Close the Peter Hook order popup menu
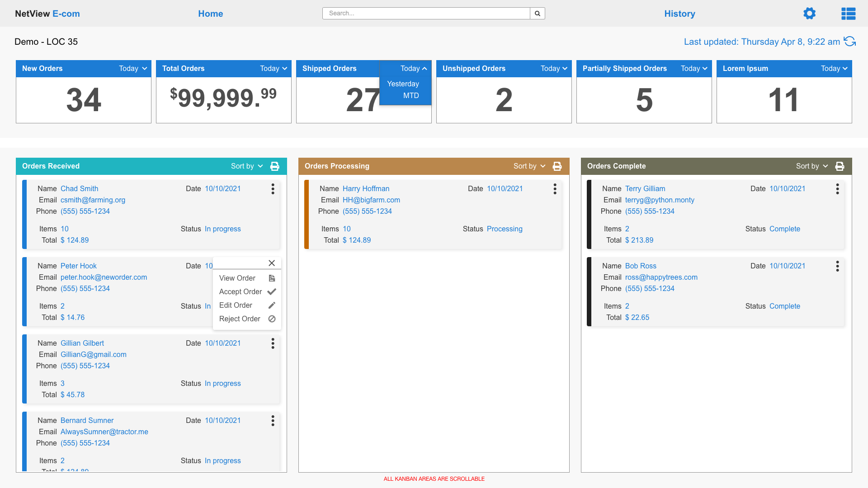 tap(272, 263)
